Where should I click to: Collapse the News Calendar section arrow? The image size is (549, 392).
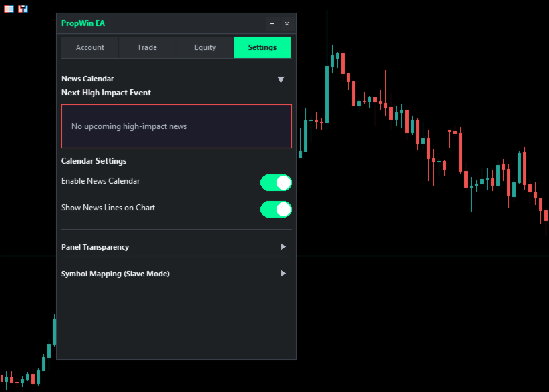tap(281, 79)
